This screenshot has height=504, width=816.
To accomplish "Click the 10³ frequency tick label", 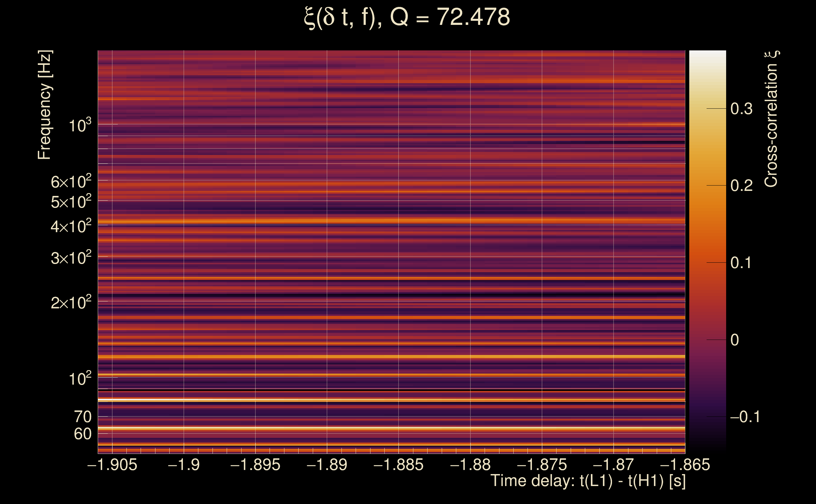I will tap(80, 126).
